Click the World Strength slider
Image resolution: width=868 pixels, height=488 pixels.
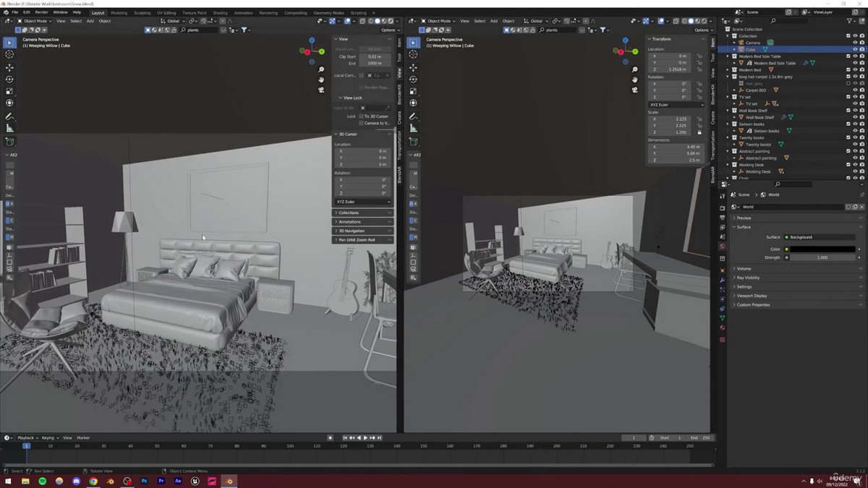[822, 257]
